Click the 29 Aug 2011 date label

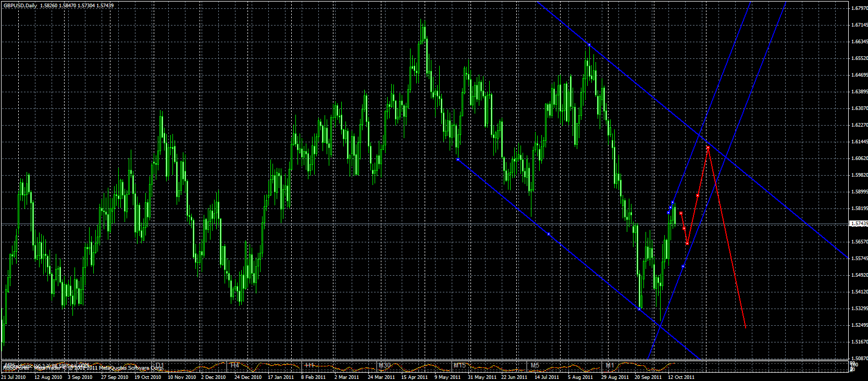click(x=615, y=377)
